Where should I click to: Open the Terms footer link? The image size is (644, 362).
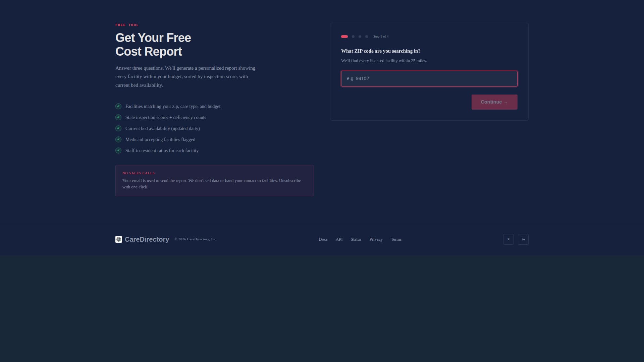tap(396, 239)
